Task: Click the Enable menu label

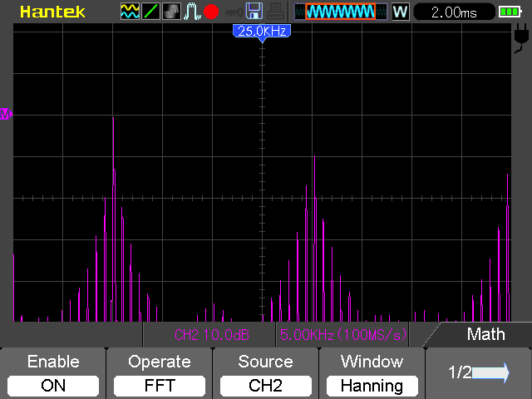Action: click(x=53, y=362)
